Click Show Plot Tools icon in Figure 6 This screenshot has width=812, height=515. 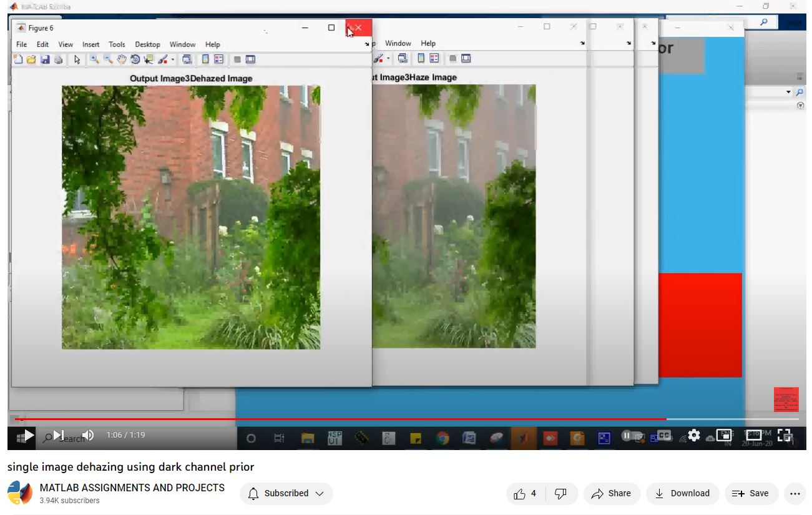pyautogui.click(x=250, y=59)
